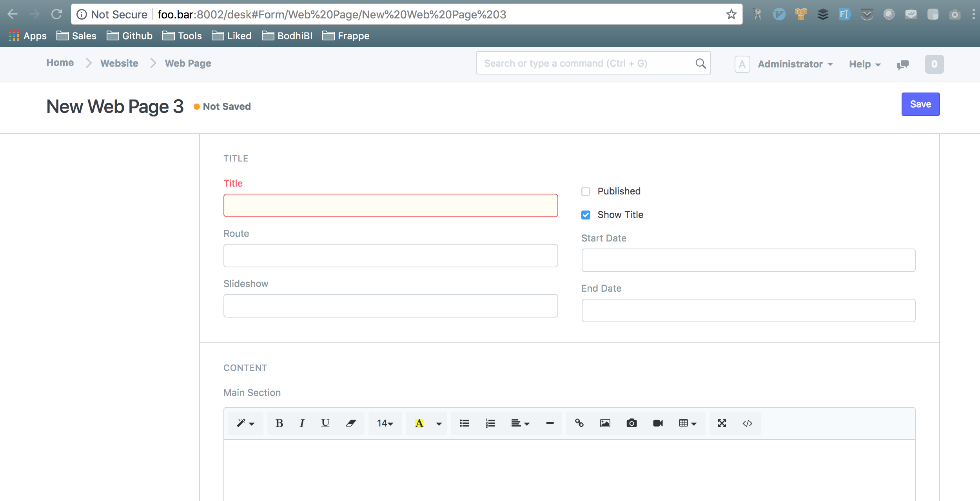The width and height of the screenshot is (980, 501).
Task: Focus the Route input field
Action: (x=390, y=256)
